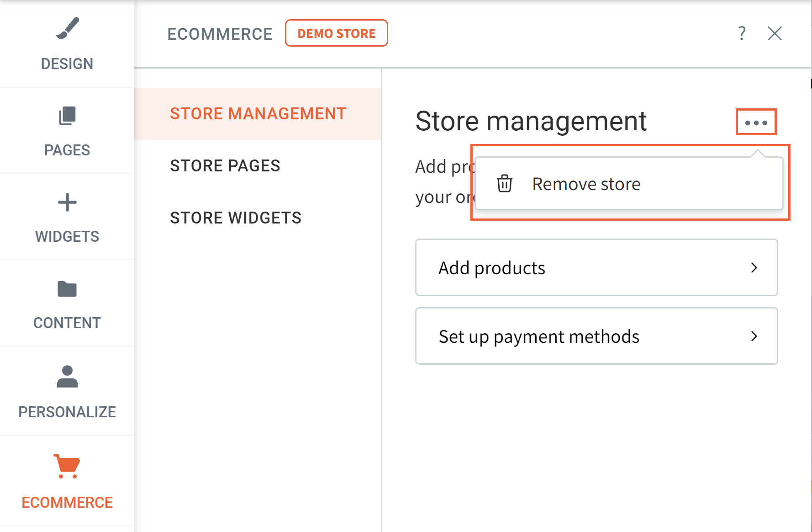Click the Ecommerce label in sidebar
This screenshot has height=532, width=812.
[67, 502]
